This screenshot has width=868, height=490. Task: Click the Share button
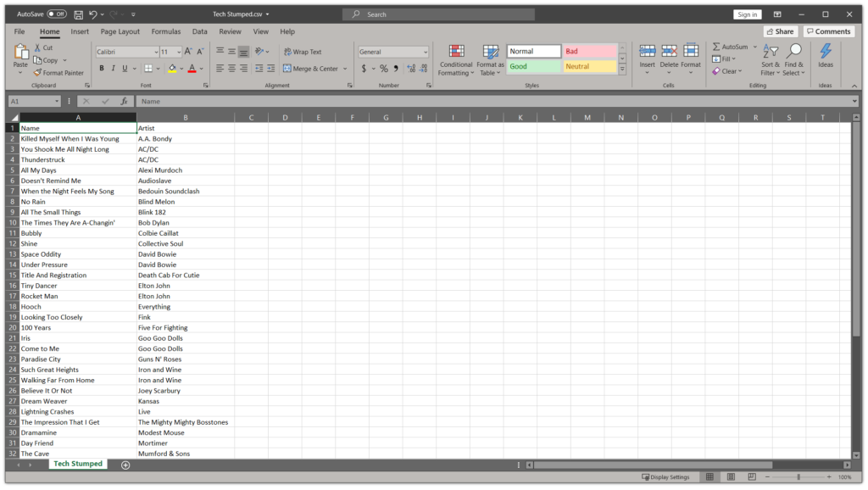[x=780, y=31]
